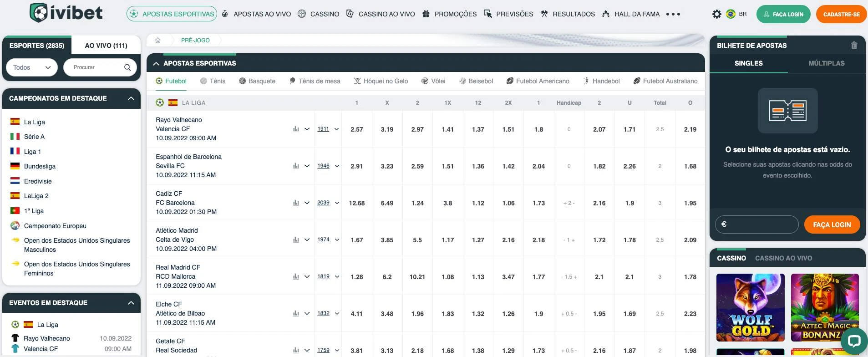The image size is (868, 357).
Task: Open Todos sport filter dropdown
Action: click(32, 67)
